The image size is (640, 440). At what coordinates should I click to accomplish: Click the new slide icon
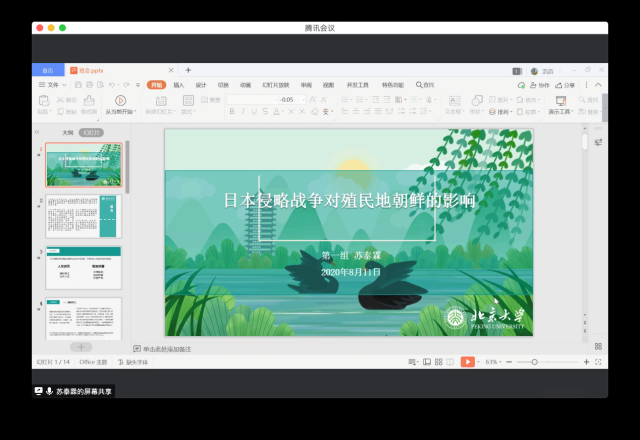click(x=160, y=100)
